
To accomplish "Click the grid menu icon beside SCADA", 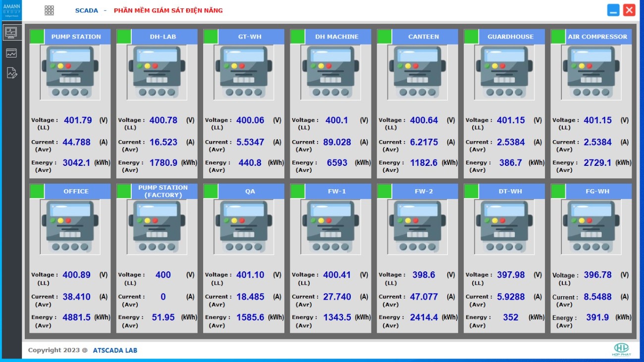I will tap(49, 10).
